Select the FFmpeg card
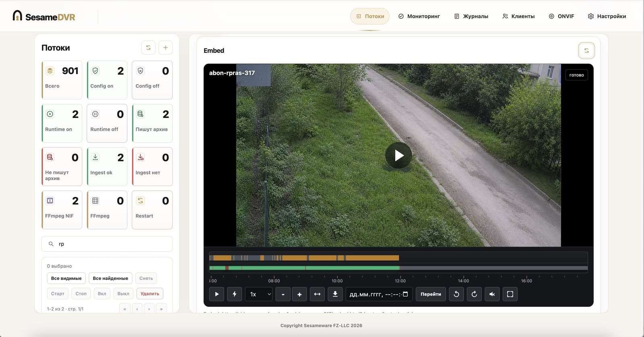Viewport: 644px width, 337px height. click(107, 210)
